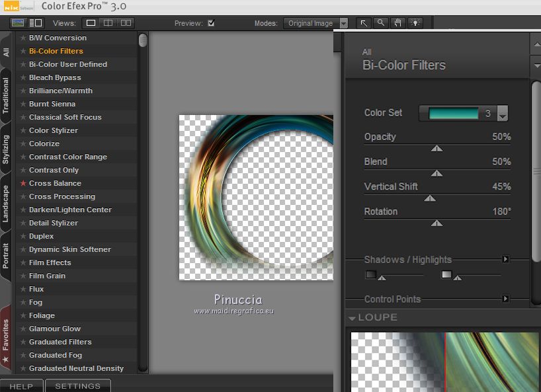Toggle favorite star for Bleach Bypass

(23, 77)
